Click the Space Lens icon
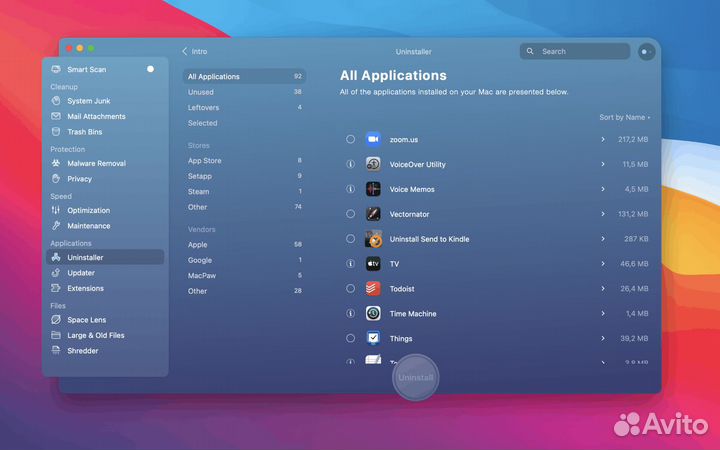 (56, 320)
